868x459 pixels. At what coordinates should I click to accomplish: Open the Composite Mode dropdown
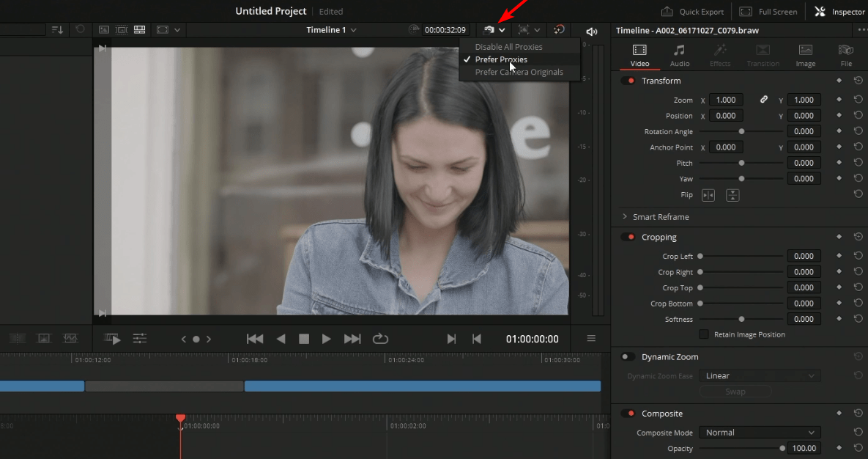759,432
